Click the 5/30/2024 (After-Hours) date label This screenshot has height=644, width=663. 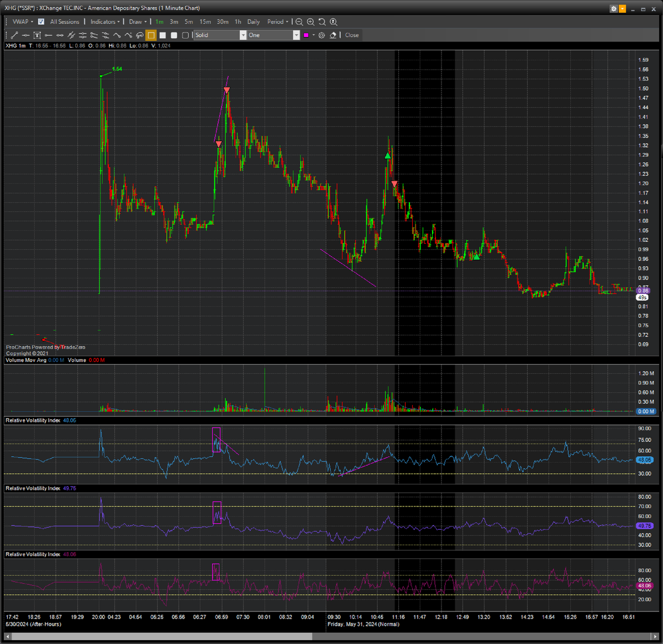(33, 624)
